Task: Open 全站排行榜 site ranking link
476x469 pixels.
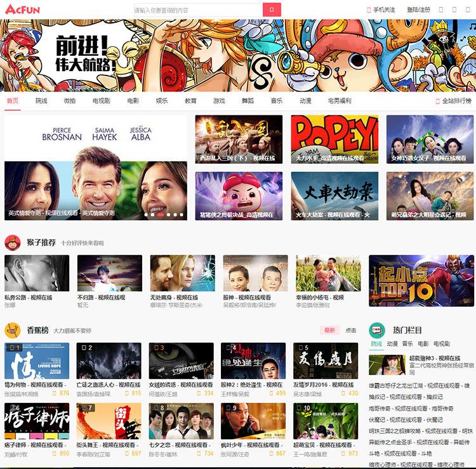Action: [454, 101]
